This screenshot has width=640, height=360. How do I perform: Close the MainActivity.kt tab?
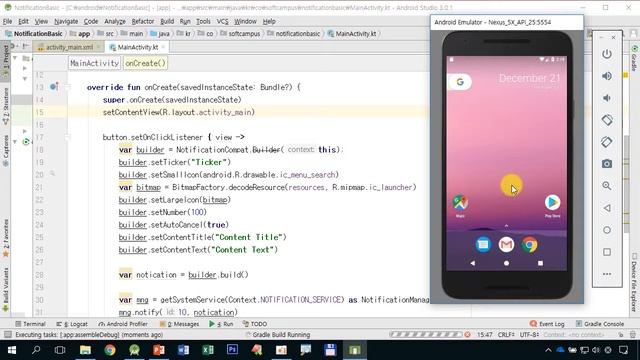point(163,47)
